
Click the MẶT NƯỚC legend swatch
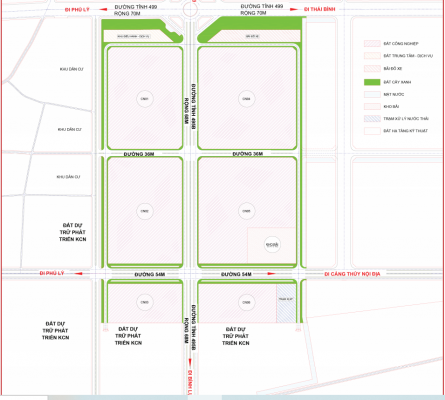click(x=372, y=94)
